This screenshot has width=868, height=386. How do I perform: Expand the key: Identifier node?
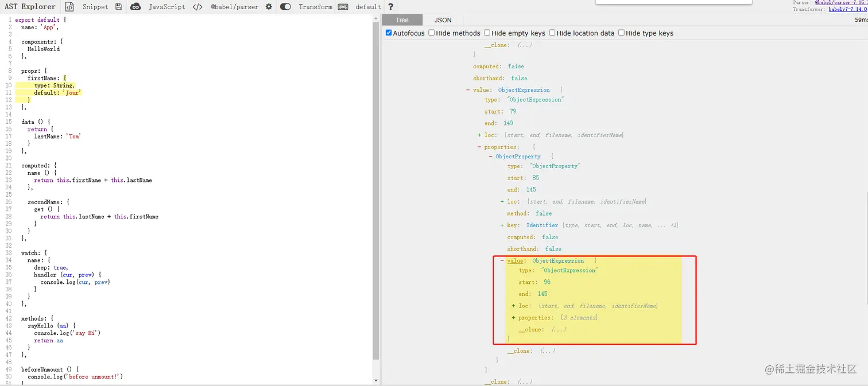click(502, 225)
